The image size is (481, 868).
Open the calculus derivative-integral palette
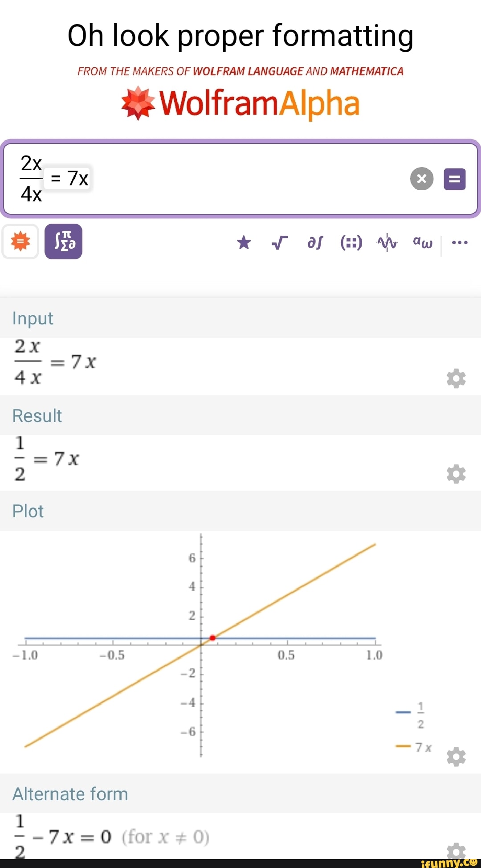[315, 243]
